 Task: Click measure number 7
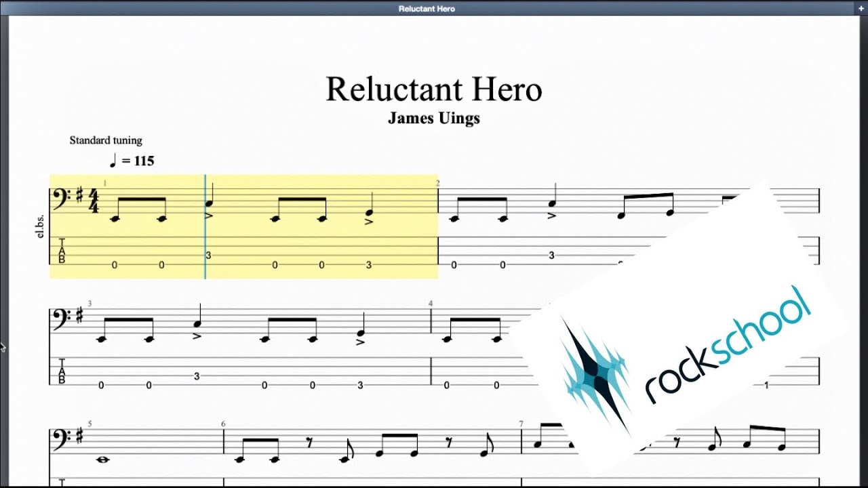tap(521, 424)
